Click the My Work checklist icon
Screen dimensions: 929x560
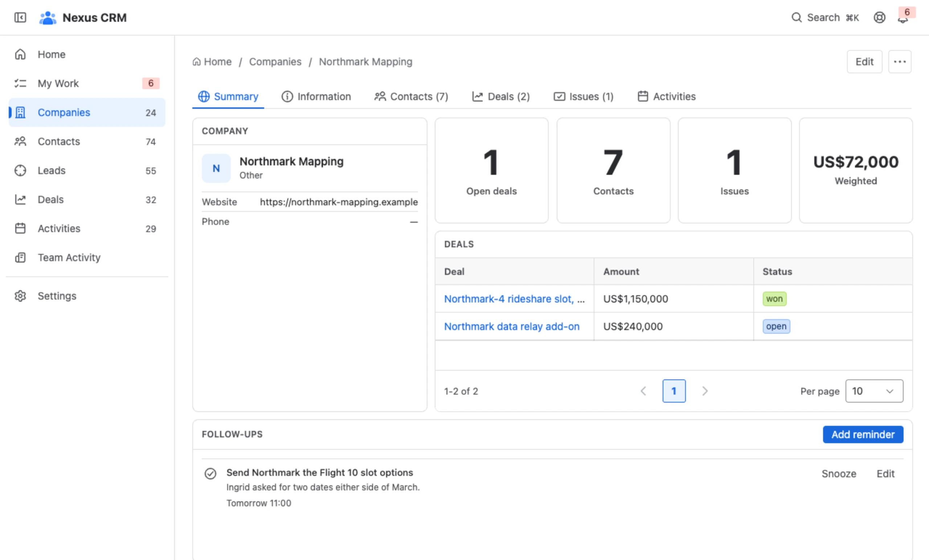click(x=20, y=83)
